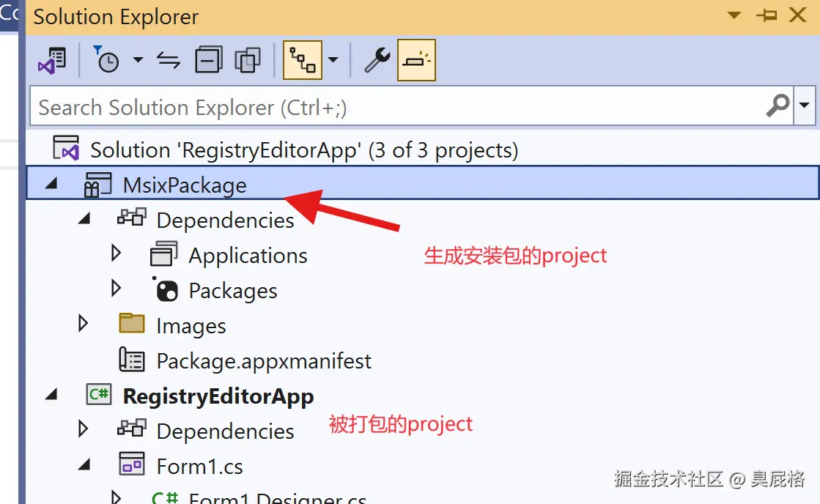Screen dimensions: 820x504
Task: Open Properties with the wrench icon
Action: 377,59
